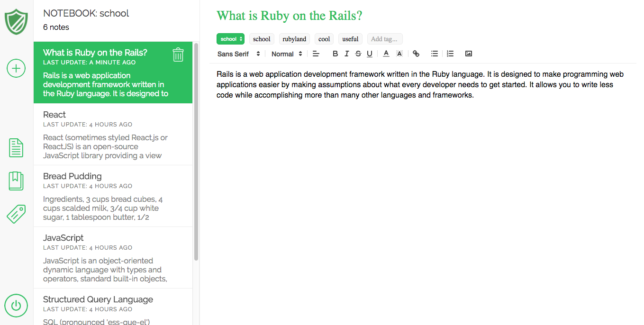The image size is (644, 325).
Task: Toggle italic formatting
Action: point(346,54)
